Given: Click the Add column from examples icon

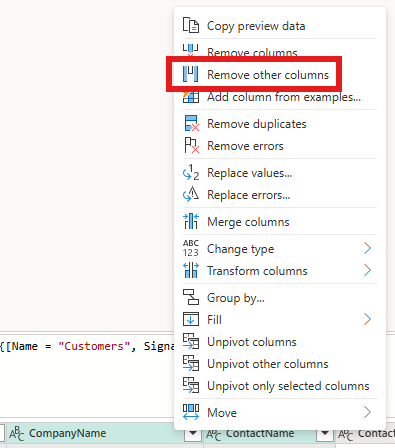Looking at the screenshot, I should point(191,97).
